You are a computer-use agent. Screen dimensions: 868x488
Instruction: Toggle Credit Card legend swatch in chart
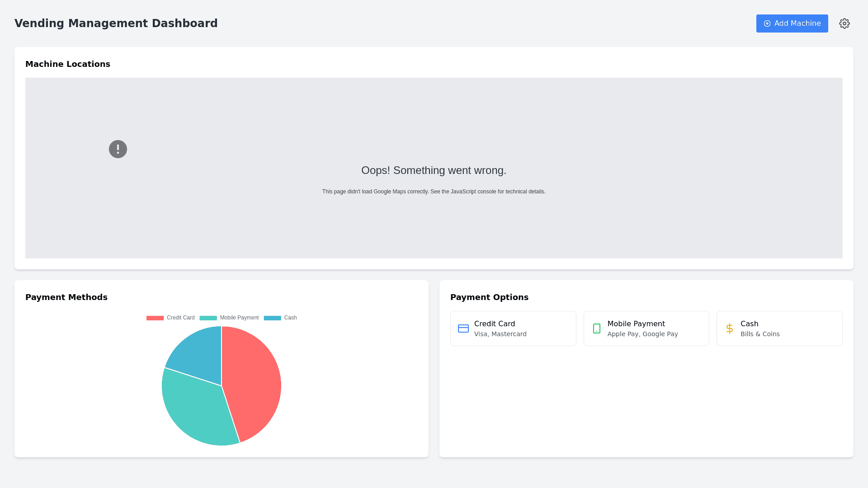[155, 318]
